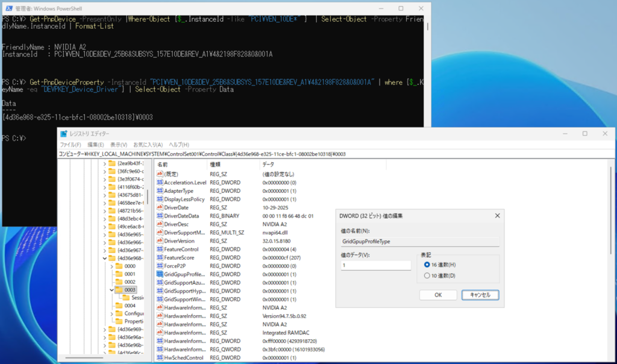Click the 0002 subkey folder icon

coord(119,282)
